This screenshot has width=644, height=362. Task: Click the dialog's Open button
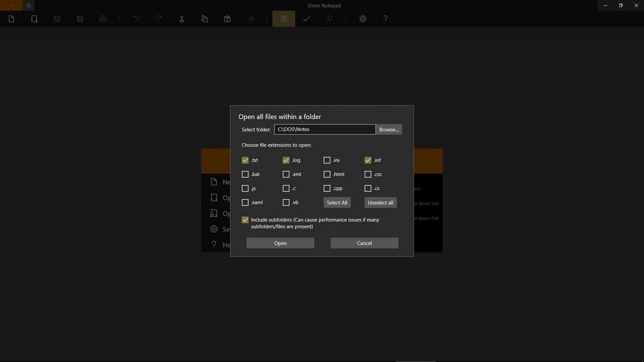[280, 243]
